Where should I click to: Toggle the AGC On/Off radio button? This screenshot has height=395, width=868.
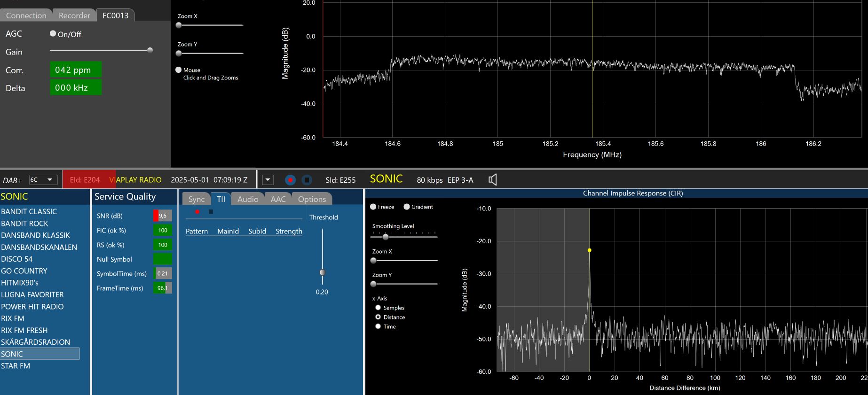point(53,34)
